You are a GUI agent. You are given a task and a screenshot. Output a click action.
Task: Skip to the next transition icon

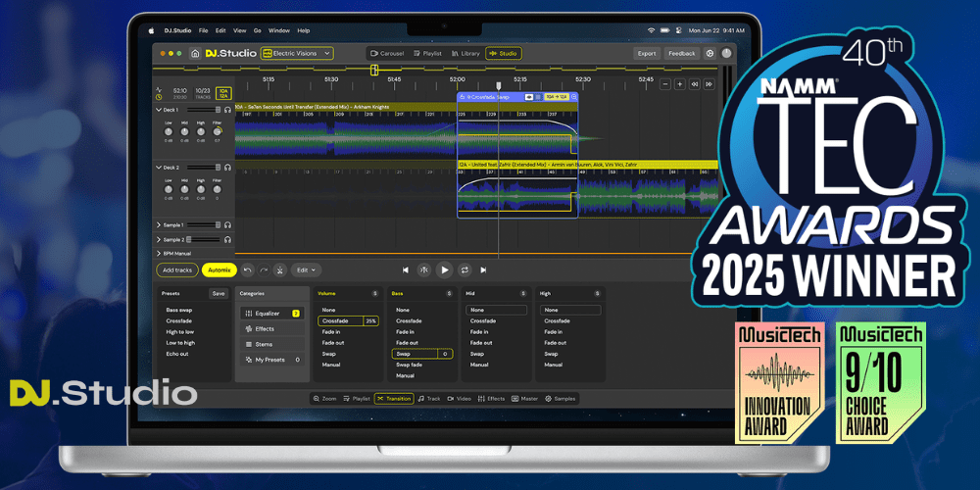pos(483,269)
